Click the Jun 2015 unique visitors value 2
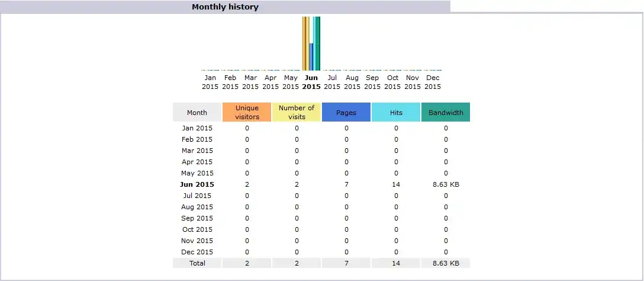 click(247, 184)
